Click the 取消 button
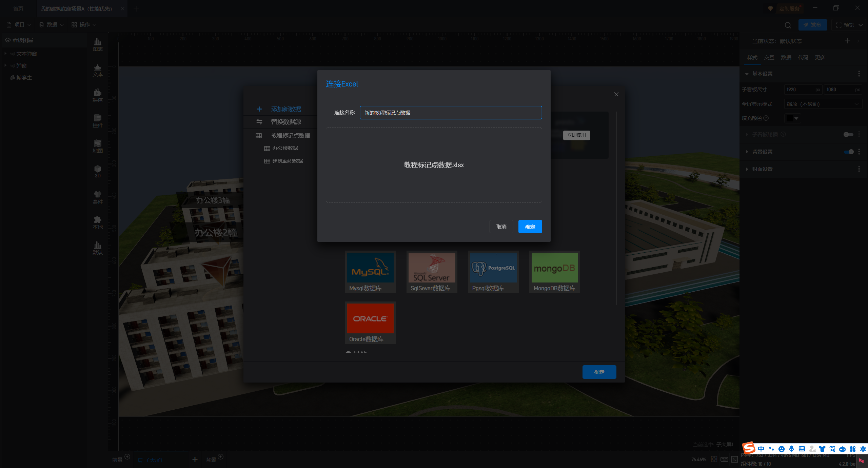Viewport: 868px width, 468px height. coord(501,227)
